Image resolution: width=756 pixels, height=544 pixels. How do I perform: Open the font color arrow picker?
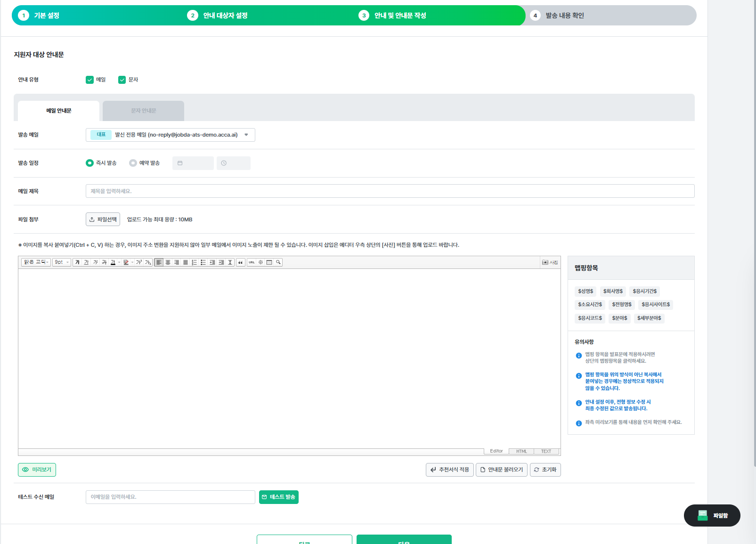pyautogui.click(x=119, y=262)
